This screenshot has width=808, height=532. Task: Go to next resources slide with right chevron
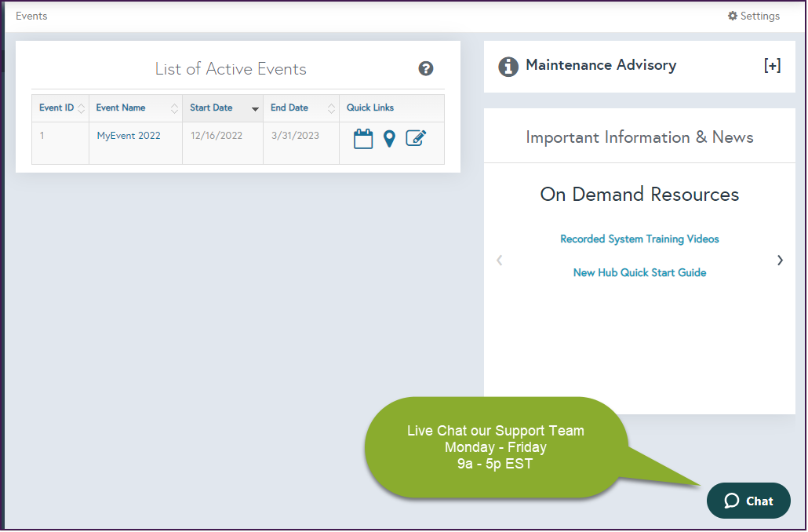780,261
